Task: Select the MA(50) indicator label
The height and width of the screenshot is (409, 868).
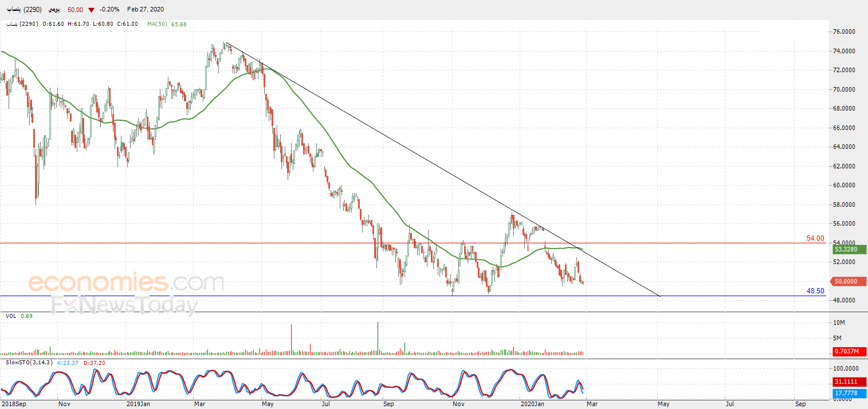Action: [x=158, y=24]
